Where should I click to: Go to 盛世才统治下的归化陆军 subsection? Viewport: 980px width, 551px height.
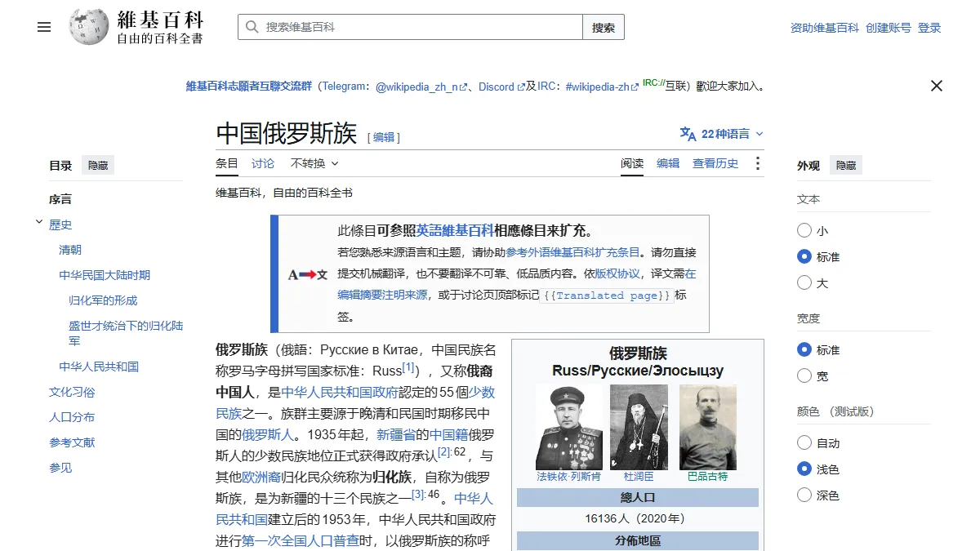[x=126, y=333]
